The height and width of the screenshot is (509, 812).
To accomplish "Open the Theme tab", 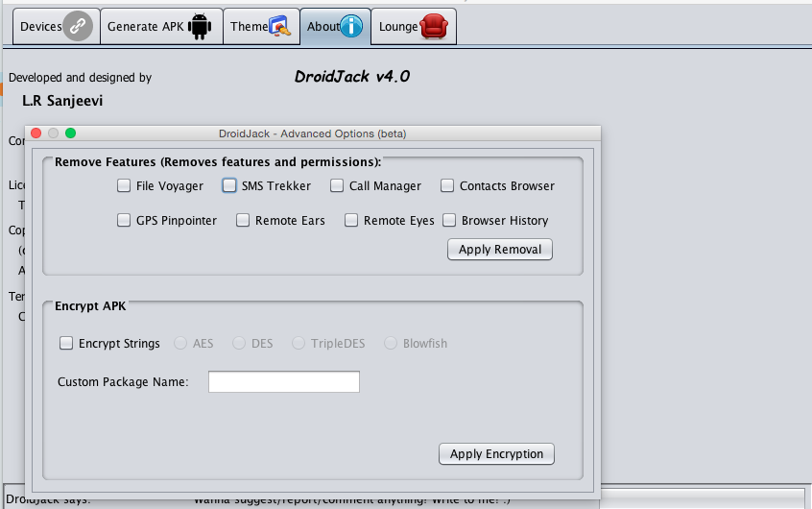I will [x=261, y=27].
